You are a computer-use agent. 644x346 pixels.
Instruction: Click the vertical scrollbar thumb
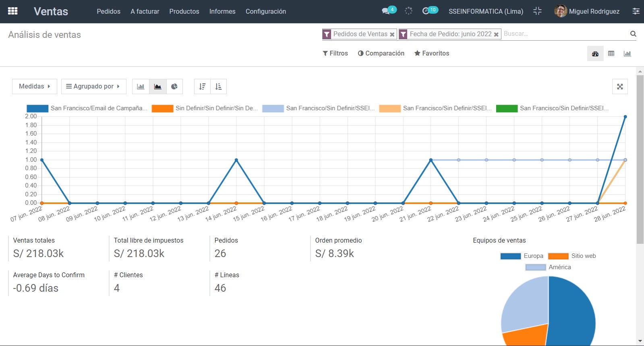pos(640,159)
